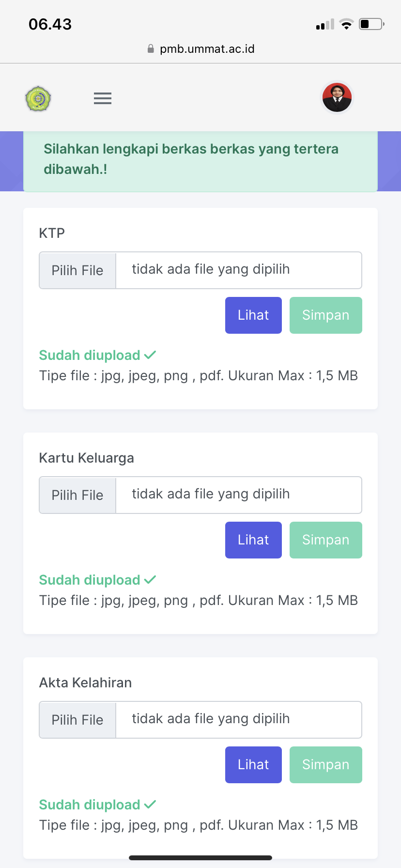Image resolution: width=401 pixels, height=868 pixels.
Task: Open the user profile avatar
Action: 337,97
